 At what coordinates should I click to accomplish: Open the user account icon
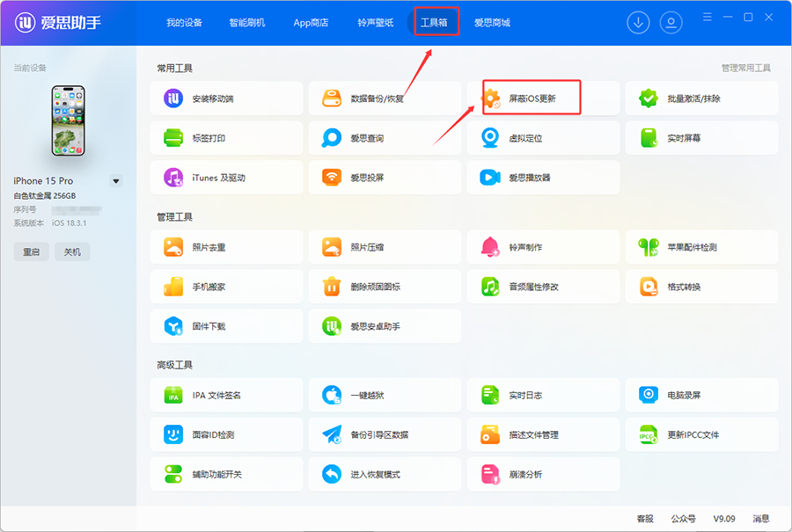click(671, 22)
